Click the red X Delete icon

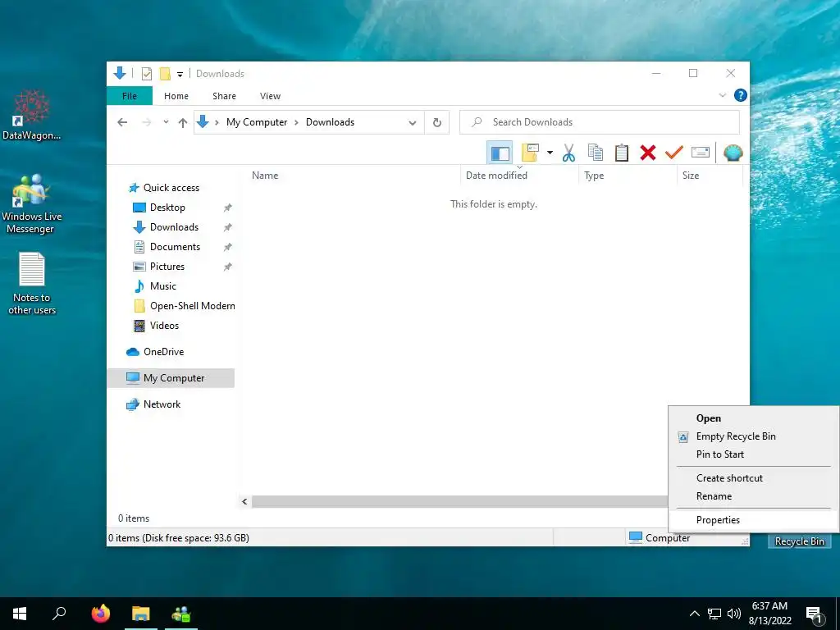648,153
